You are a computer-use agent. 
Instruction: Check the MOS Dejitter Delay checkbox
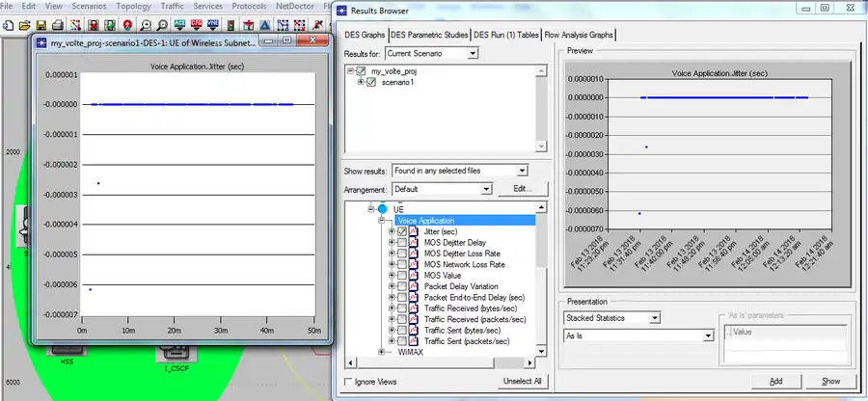pos(402,243)
